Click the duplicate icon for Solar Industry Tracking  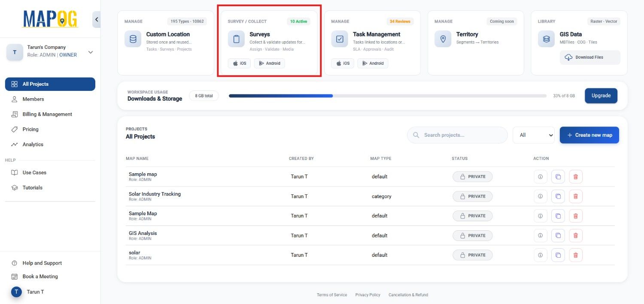558,196
